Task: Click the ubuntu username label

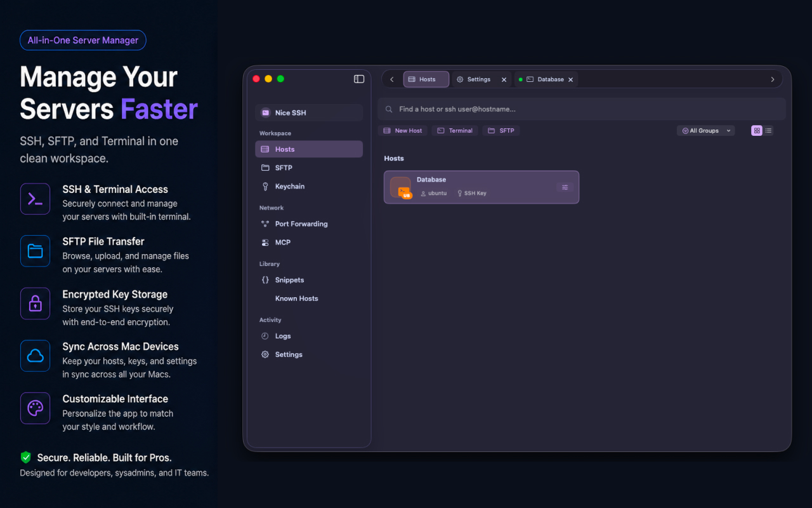Action: pyautogui.click(x=434, y=193)
